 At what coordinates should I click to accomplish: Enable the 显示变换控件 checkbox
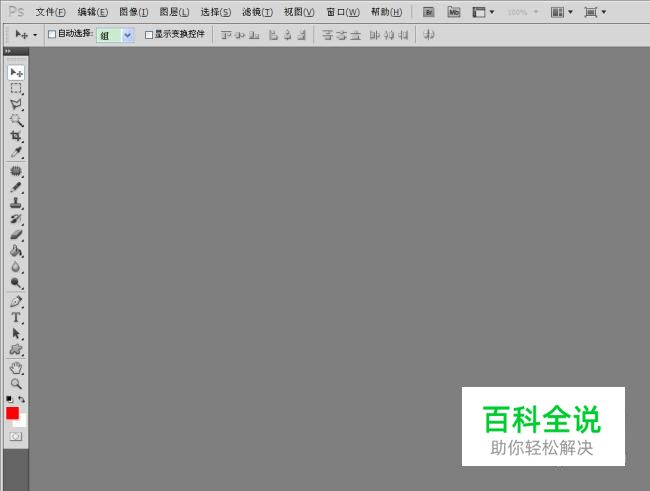click(149, 35)
